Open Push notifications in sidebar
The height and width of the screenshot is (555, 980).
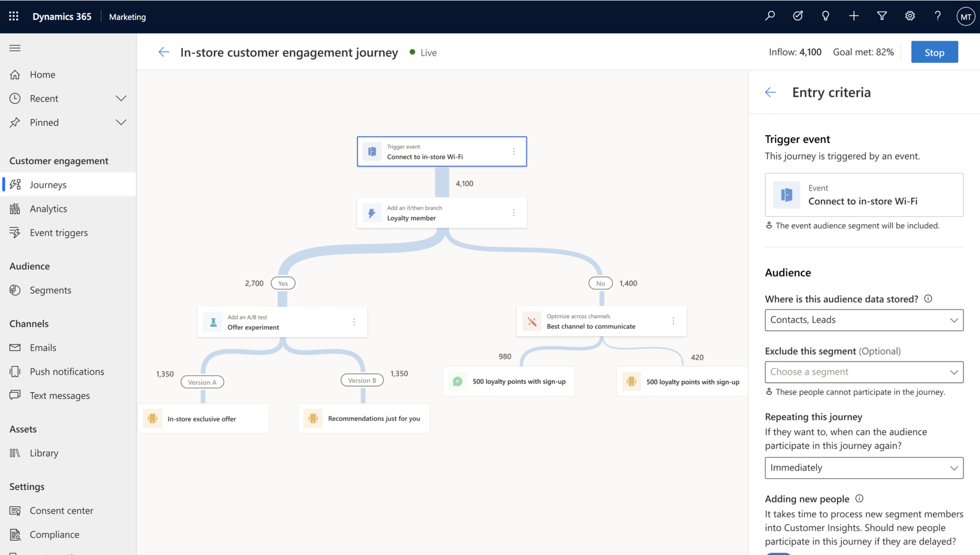tap(68, 371)
